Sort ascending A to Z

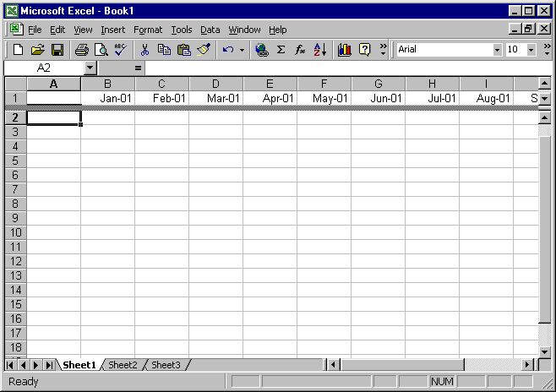tap(320, 50)
